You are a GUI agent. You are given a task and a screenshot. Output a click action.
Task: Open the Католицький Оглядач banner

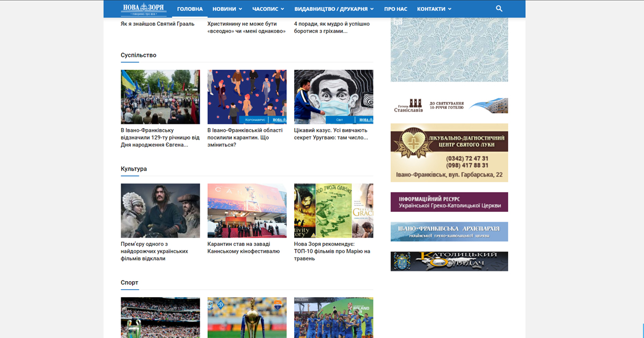[449, 261]
